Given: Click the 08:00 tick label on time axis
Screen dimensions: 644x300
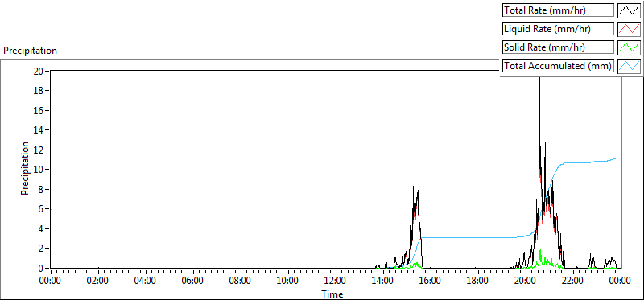Looking at the screenshot, I should [x=240, y=282].
